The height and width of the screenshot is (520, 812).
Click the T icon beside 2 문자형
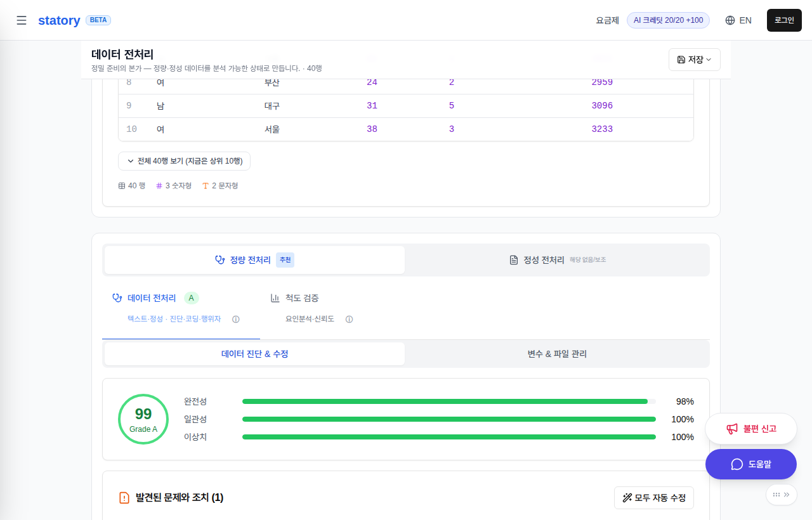pyautogui.click(x=206, y=186)
